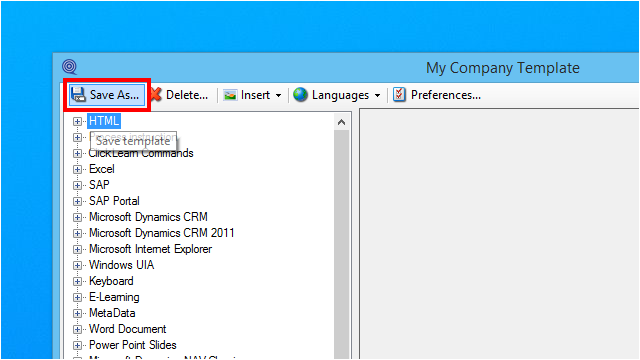This screenshot has height=360, width=640.
Task: Click the Languages toolbar label
Action: point(340,96)
